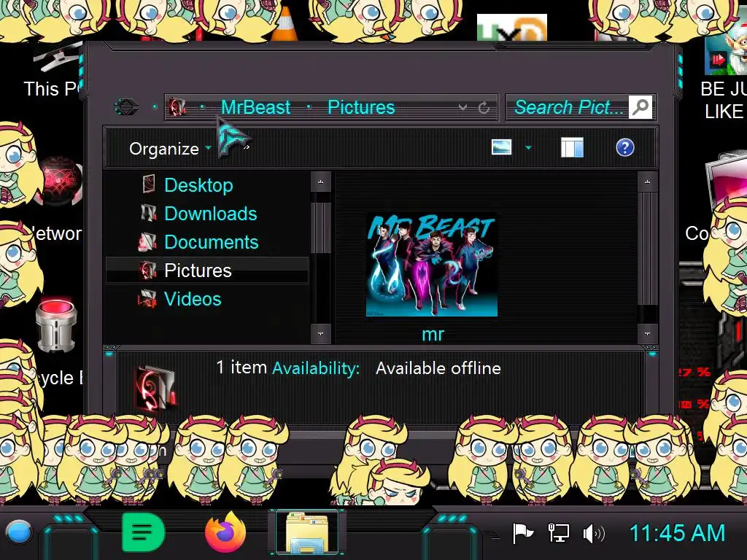Open the green chat app on taskbar
The image size is (747, 560).
click(x=143, y=532)
